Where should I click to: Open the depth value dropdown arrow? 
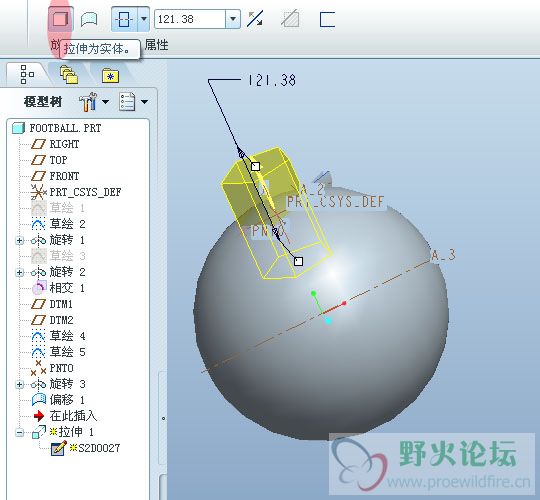(233, 19)
